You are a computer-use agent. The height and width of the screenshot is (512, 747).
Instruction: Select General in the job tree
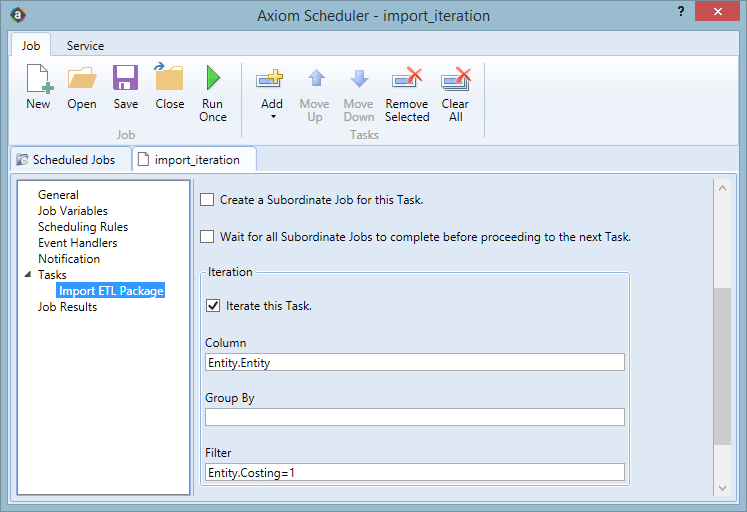pyautogui.click(x=58, y=195)
